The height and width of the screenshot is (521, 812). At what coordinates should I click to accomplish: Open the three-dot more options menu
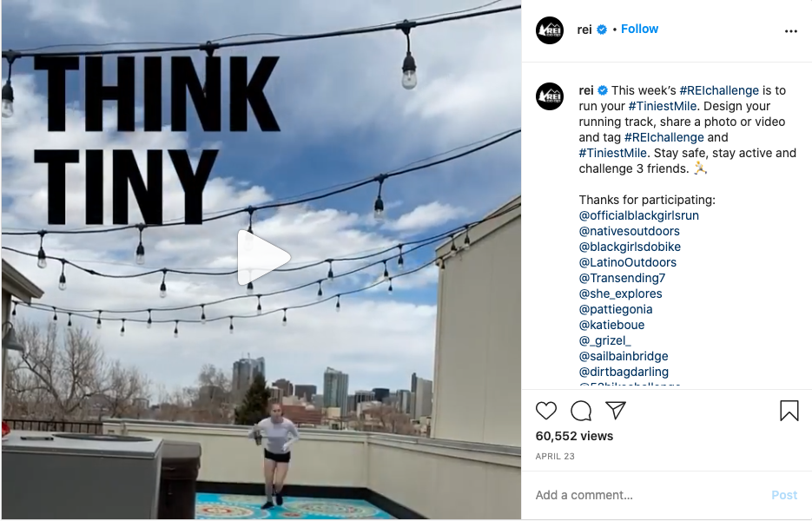tap(791, 31)
